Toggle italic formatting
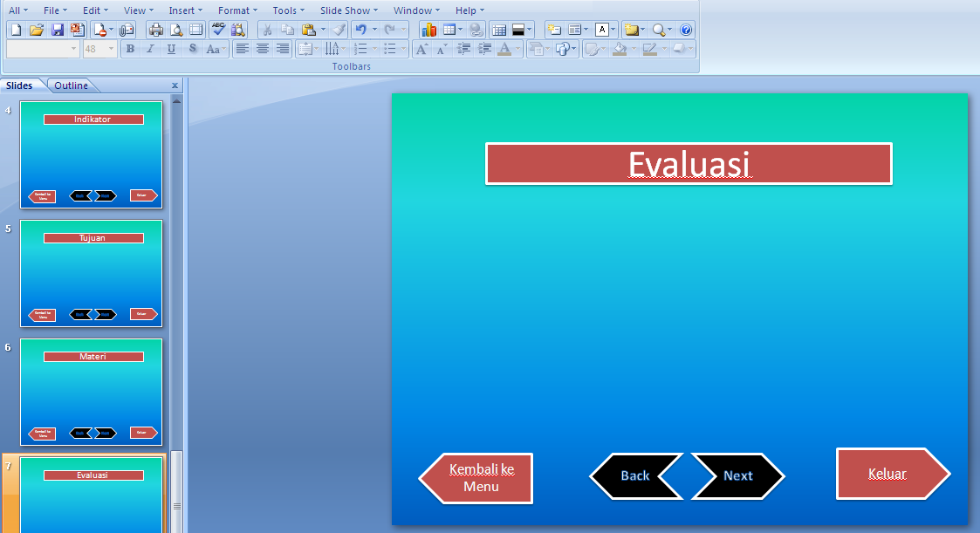980x533 pixels. 149,49
